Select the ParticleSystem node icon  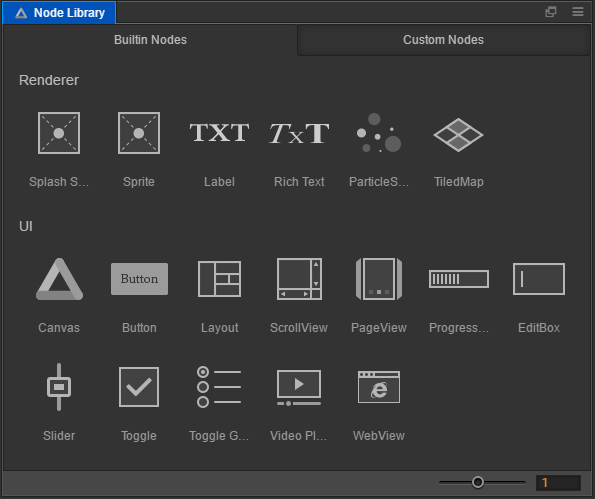[x=379, y=133]
